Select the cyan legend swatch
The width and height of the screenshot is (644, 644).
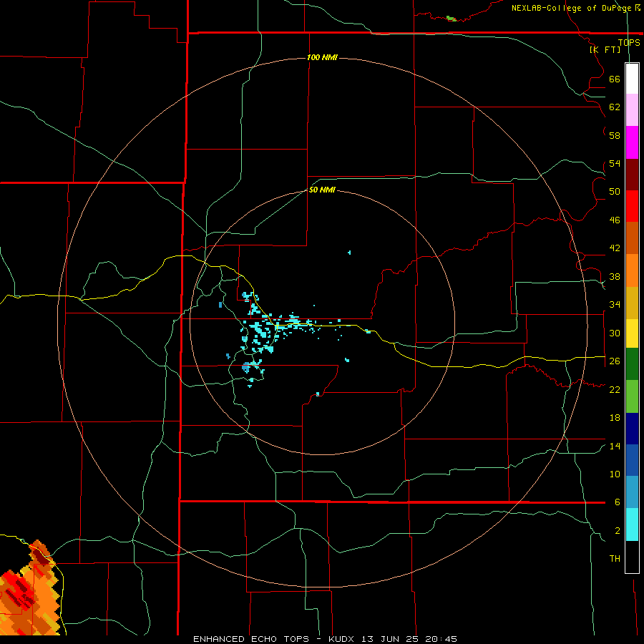pyautogui.click(x=632, y=525)
